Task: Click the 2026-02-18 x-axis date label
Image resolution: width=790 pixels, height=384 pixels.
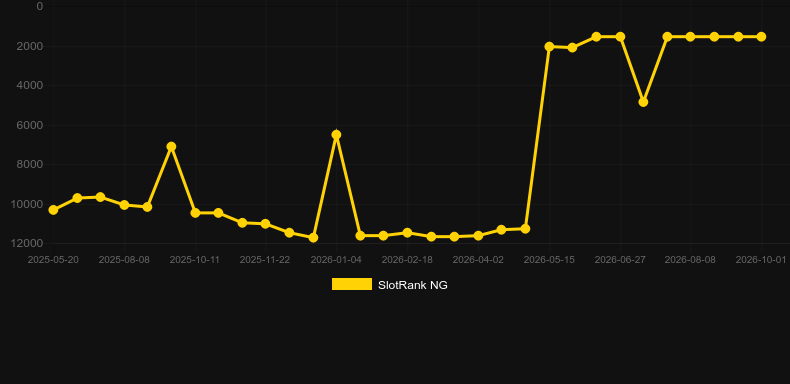Action: point(407,260)
